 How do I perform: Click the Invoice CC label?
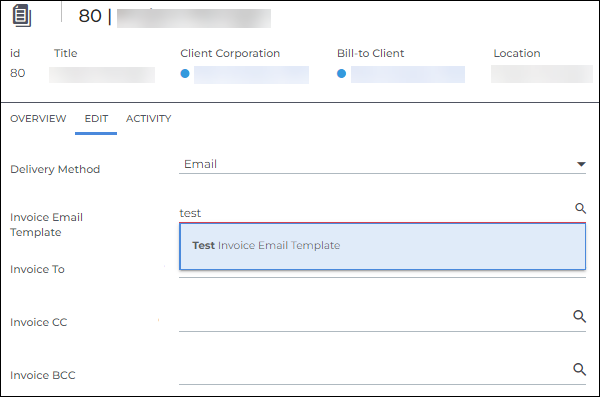coord(38,322)
